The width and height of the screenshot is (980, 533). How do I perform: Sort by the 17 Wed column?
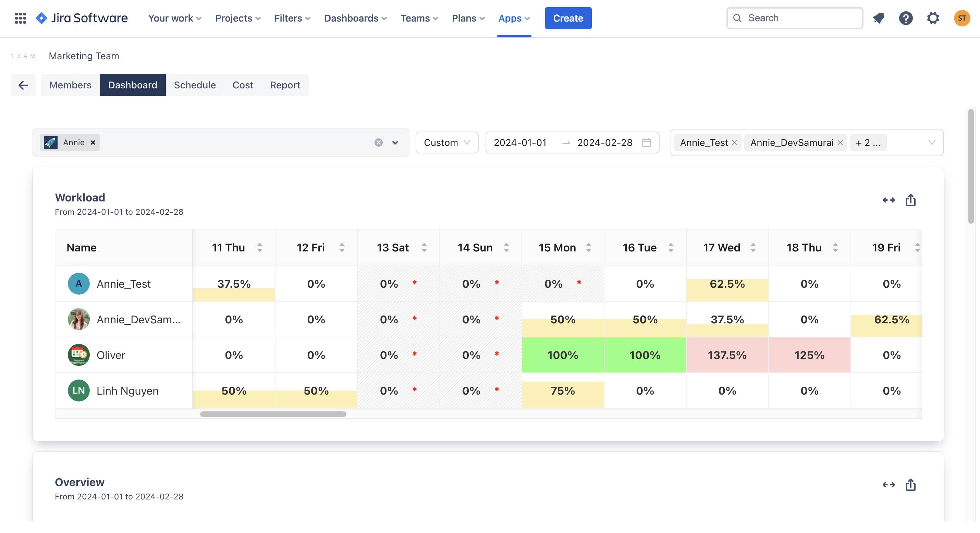coord(753,248)
